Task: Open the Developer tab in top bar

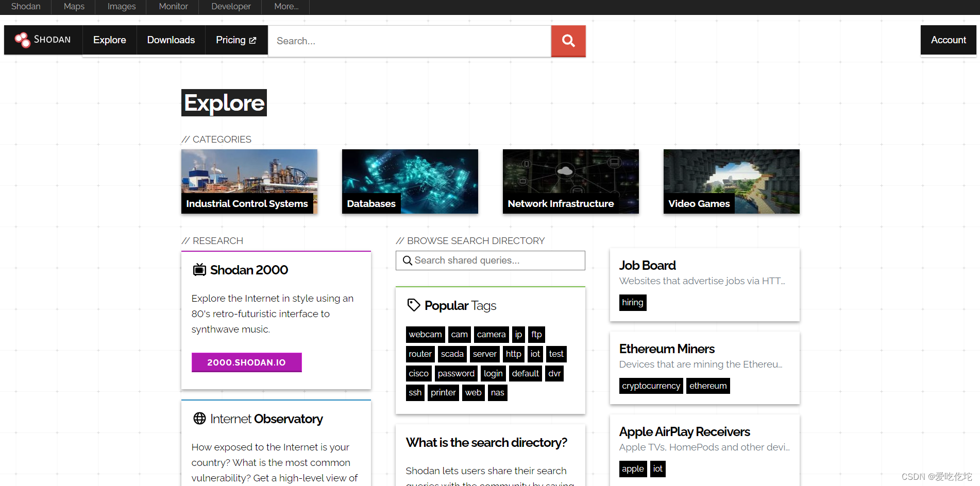Action: tap(231, 7)
